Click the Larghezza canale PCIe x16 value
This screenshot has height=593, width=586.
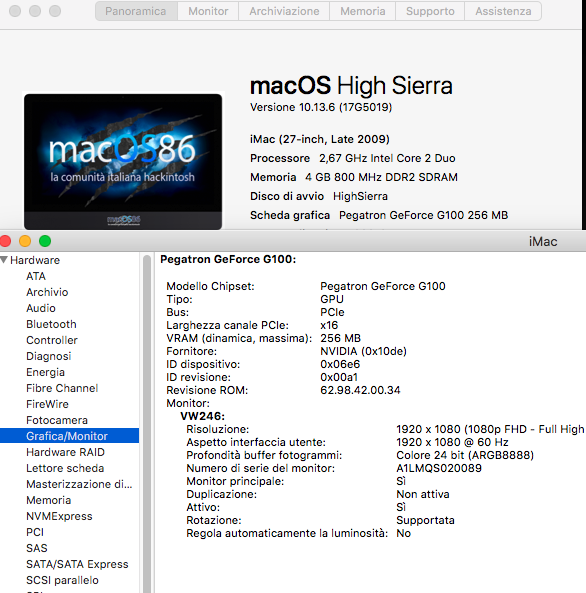[329, 325]
